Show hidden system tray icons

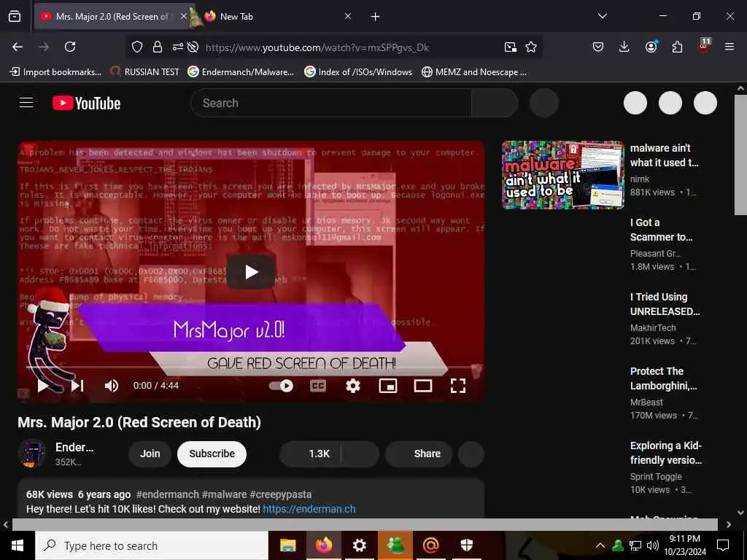[600, 545]
